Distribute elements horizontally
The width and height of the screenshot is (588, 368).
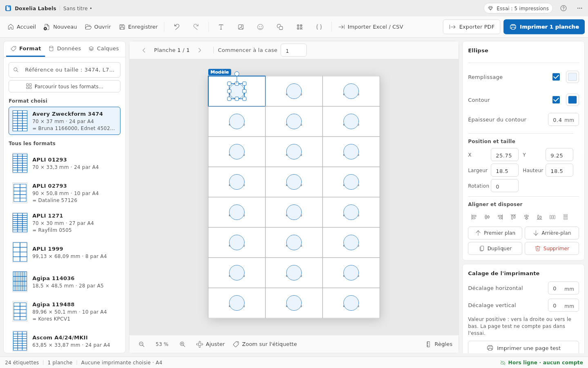click(x=552, y=217)
